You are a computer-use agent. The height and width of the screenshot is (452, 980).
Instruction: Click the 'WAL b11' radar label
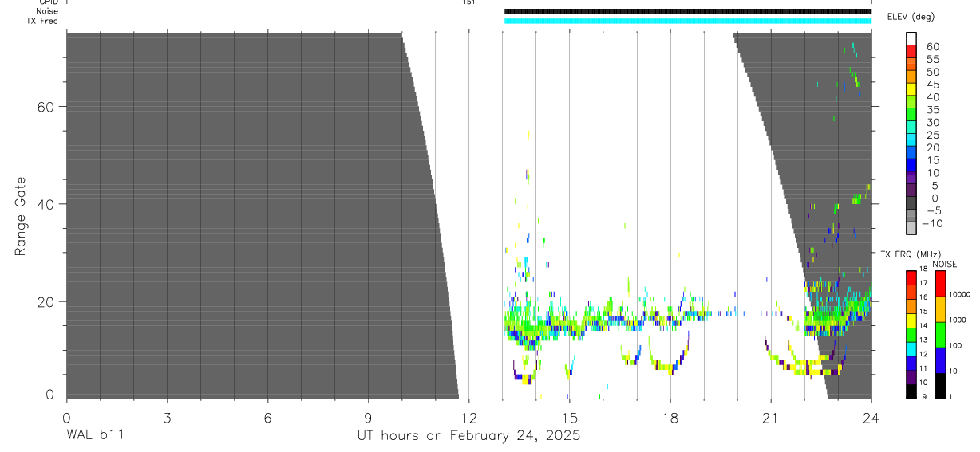[94, 435]
